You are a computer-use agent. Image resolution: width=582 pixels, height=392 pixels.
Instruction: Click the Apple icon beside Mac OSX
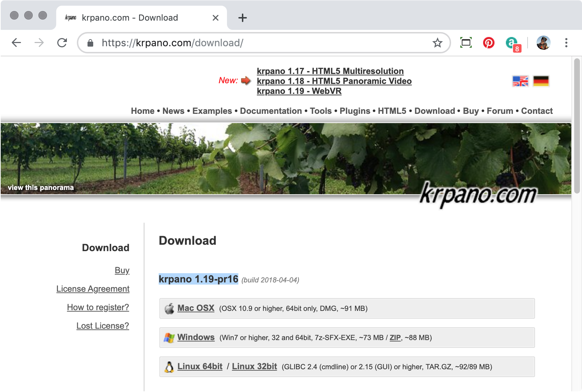[x=169, y=308]
